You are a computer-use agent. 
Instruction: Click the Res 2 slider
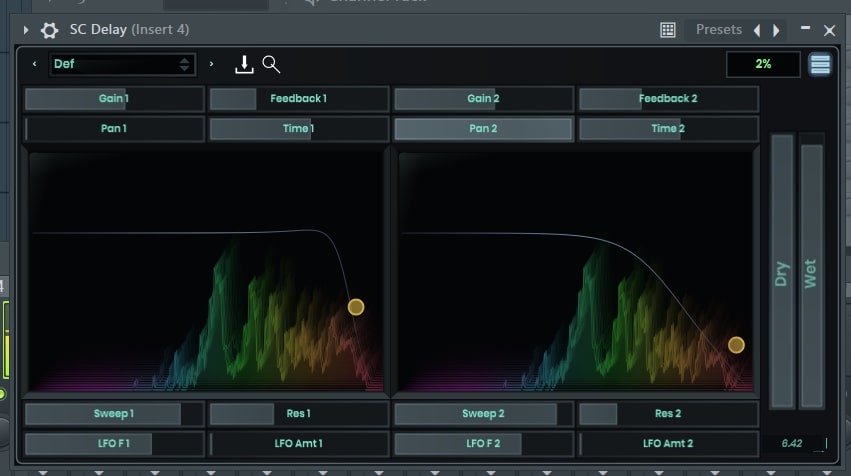(668, 414)
